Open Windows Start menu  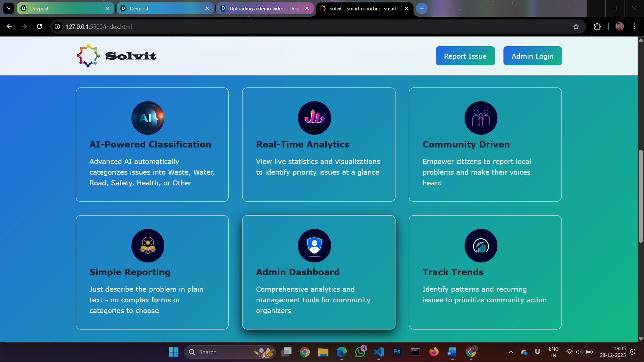[173, 352]
